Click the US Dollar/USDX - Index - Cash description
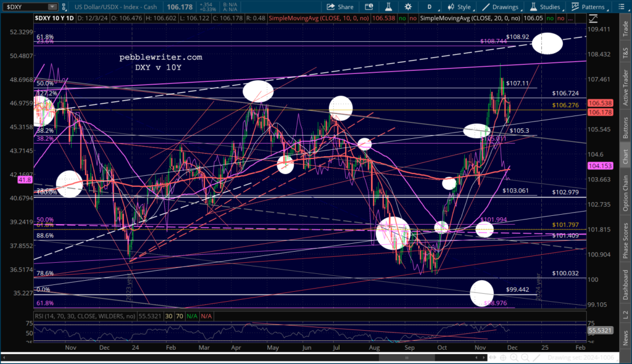The image size is (632, 364). [115, 7]
